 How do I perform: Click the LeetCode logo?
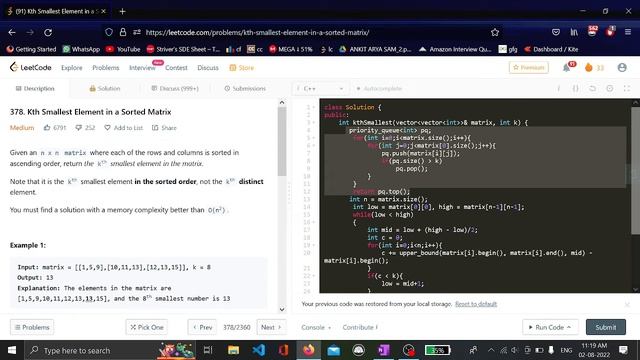tap(31, 67)
